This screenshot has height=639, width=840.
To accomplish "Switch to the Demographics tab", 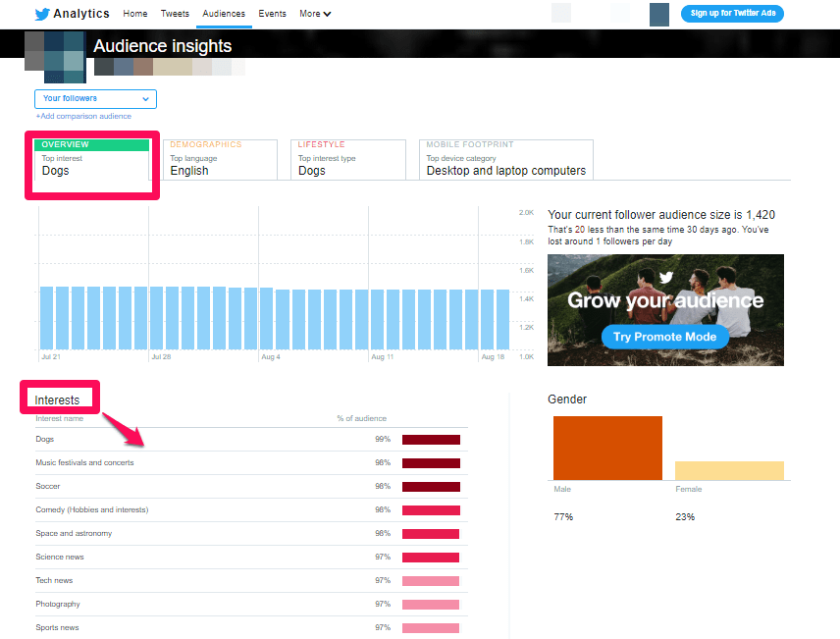I will tap(220, 160).
